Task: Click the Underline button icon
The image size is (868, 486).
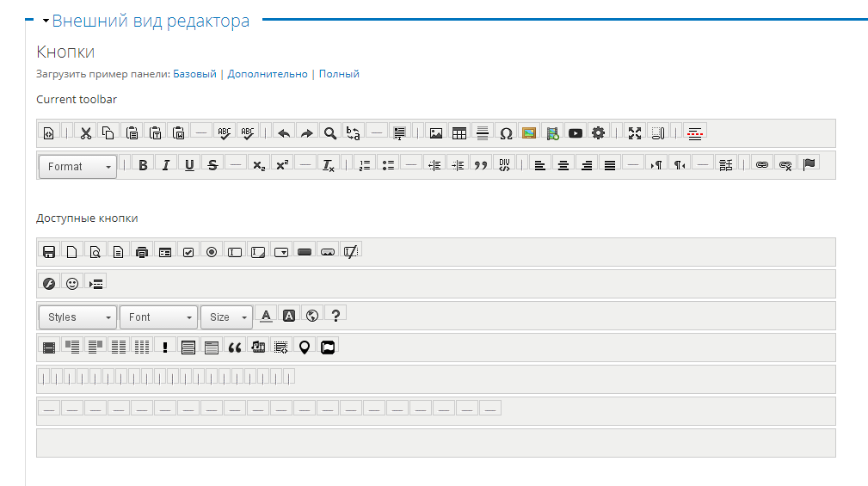Action: pos(189,165)
